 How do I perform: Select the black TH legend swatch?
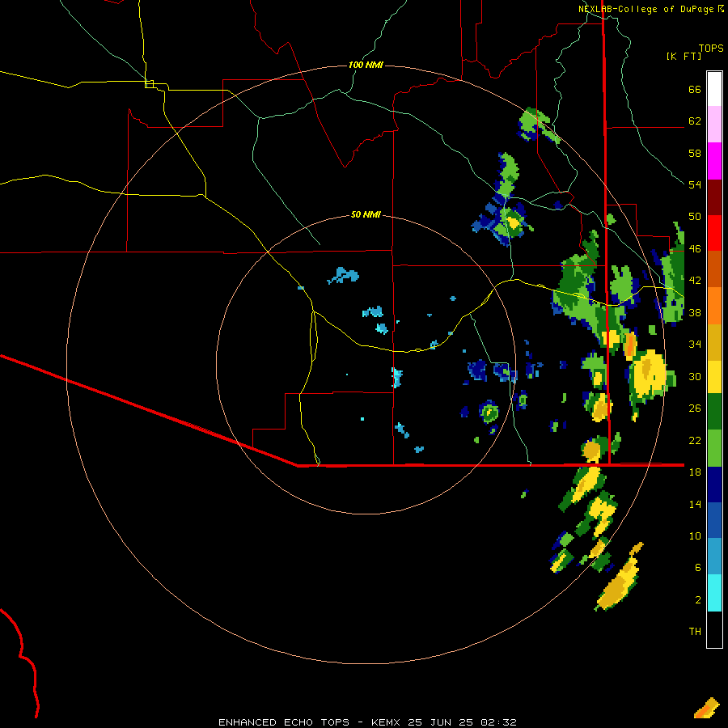coord(714,629)
